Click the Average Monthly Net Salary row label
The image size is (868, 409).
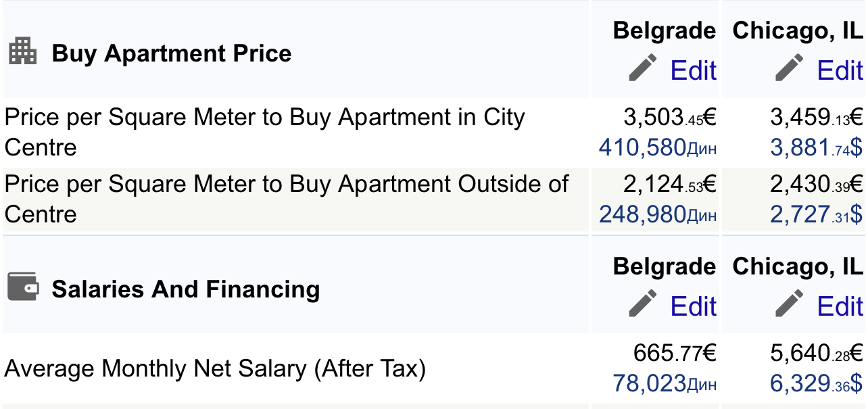point(215,369)
